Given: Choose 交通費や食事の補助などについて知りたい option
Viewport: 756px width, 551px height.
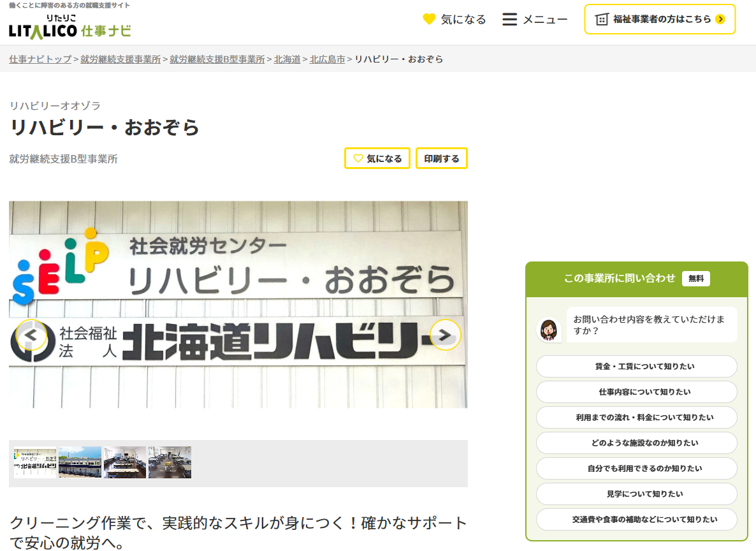Looking at the screenshot, I should (x=636, y=520).
